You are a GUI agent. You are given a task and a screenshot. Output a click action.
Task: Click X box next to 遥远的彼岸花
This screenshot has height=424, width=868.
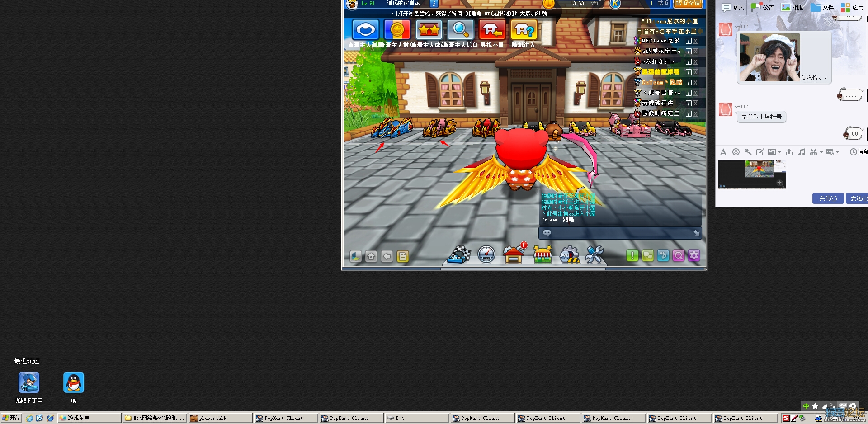pos(696,72)
